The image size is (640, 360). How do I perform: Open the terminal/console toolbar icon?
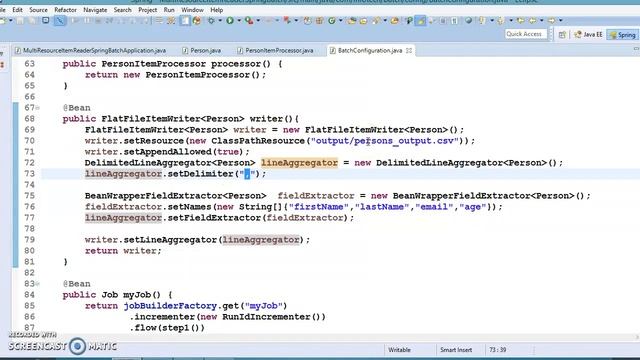click(x=45, y=20)
